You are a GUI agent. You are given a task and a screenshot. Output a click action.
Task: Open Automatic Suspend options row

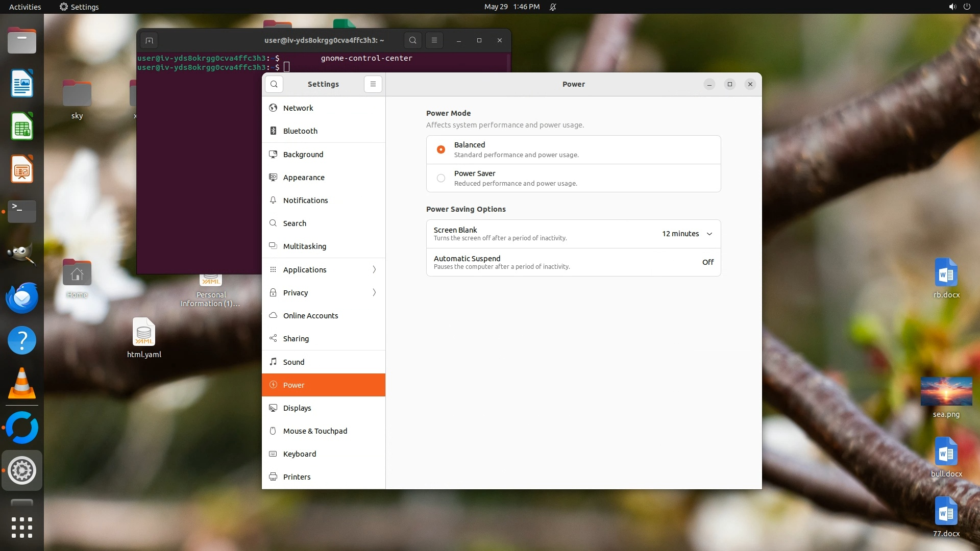coord(573,262)
